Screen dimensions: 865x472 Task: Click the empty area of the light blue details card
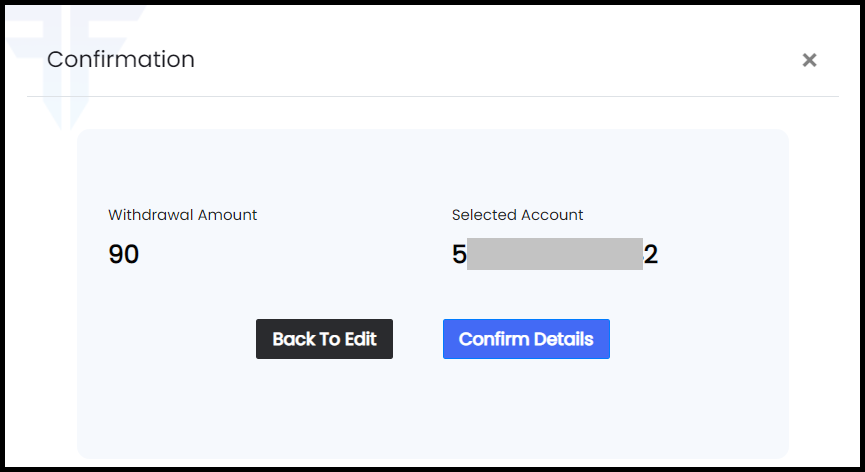(433, 408)
